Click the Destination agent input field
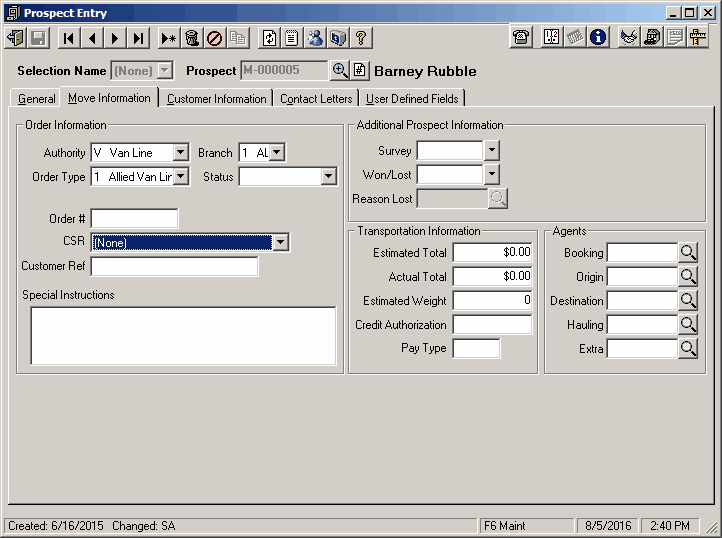 point(642,300)
